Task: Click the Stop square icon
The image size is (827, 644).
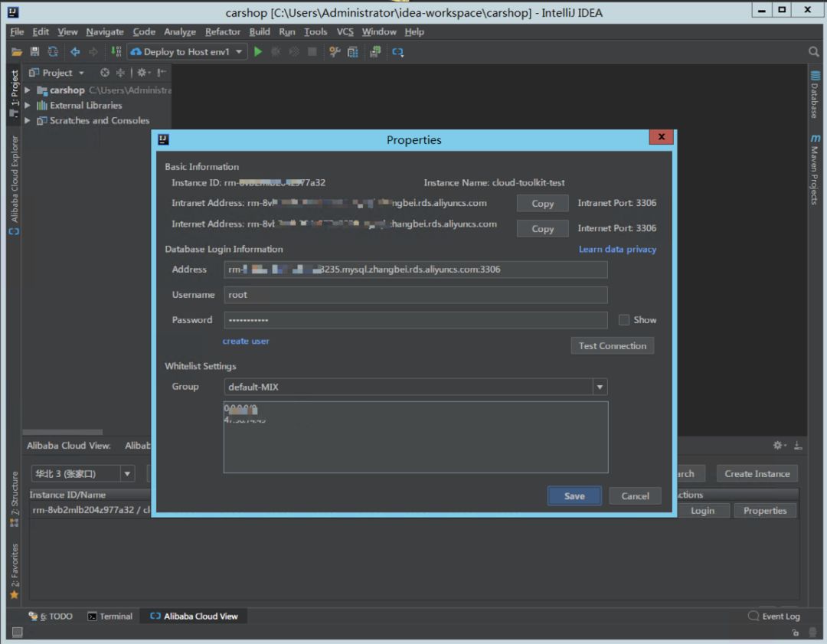Action: click(312, 52)
